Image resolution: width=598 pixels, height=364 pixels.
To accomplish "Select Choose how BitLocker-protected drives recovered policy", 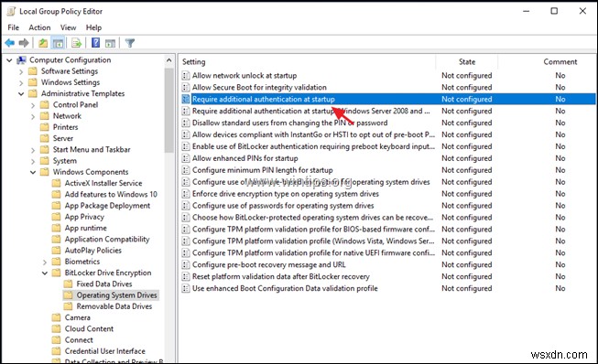I will pyautogui.click(x=312, y=217).
